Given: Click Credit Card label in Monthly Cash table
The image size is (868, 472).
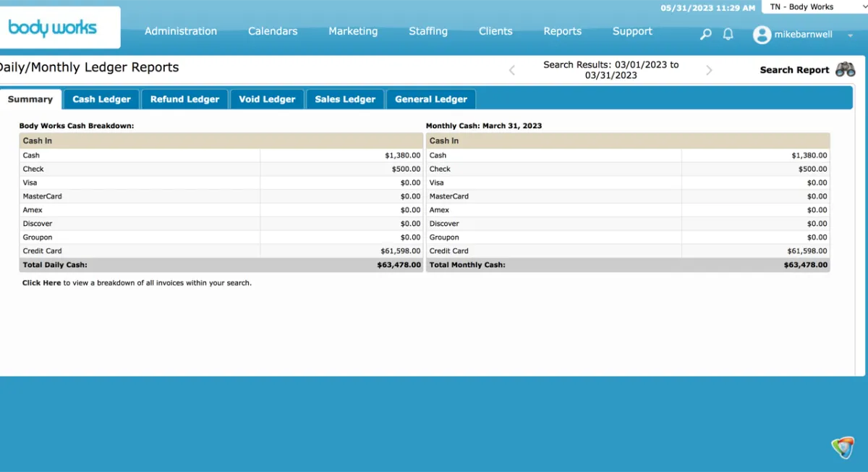Looking at the screenshot, I should point(448,251).
